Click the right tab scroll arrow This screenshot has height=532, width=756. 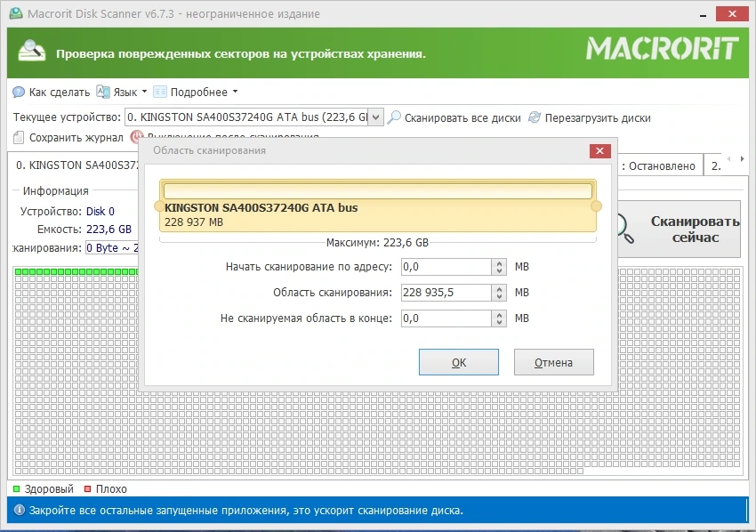coord(742,158)
